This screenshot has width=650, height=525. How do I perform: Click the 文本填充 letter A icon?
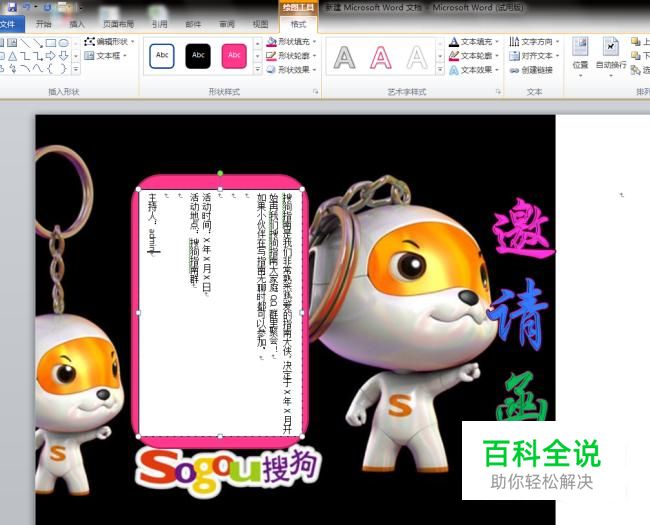click(x=454, y=41)
